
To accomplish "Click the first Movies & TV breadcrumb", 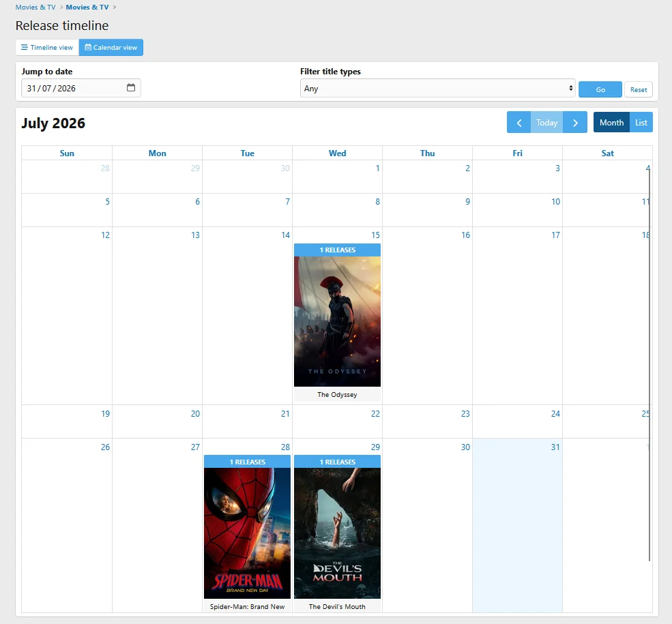I will tap(35, 8).
